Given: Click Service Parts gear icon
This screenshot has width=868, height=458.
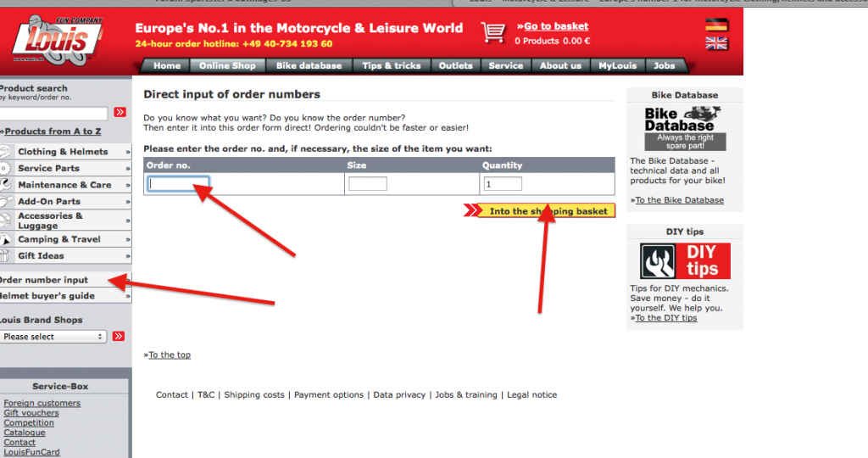Looking at the screenshot, I should point(5,169).
